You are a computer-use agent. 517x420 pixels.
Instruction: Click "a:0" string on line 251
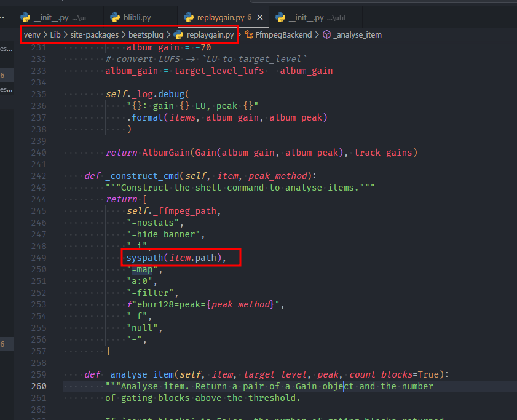tap(140, 281)
